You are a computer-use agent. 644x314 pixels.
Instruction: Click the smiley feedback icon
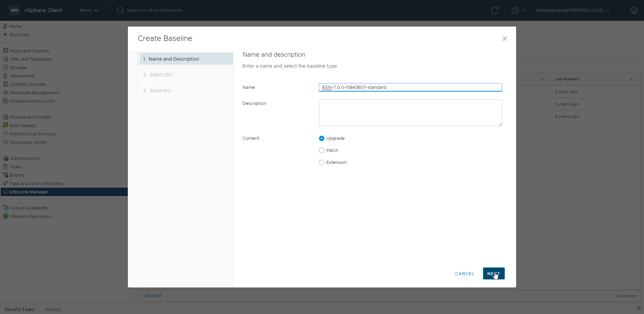click(634, 10)
